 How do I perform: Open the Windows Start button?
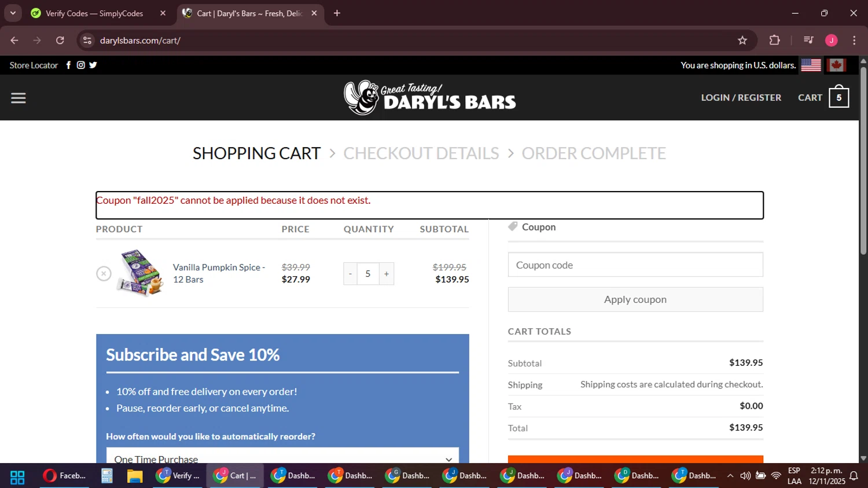17,477
